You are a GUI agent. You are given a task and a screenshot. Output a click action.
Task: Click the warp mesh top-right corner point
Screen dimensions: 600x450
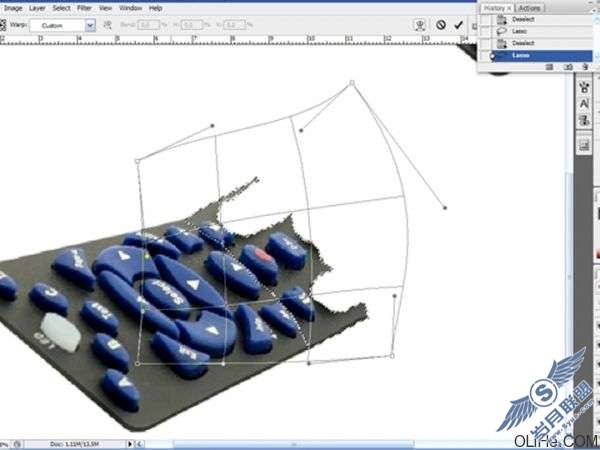point(352,83)
